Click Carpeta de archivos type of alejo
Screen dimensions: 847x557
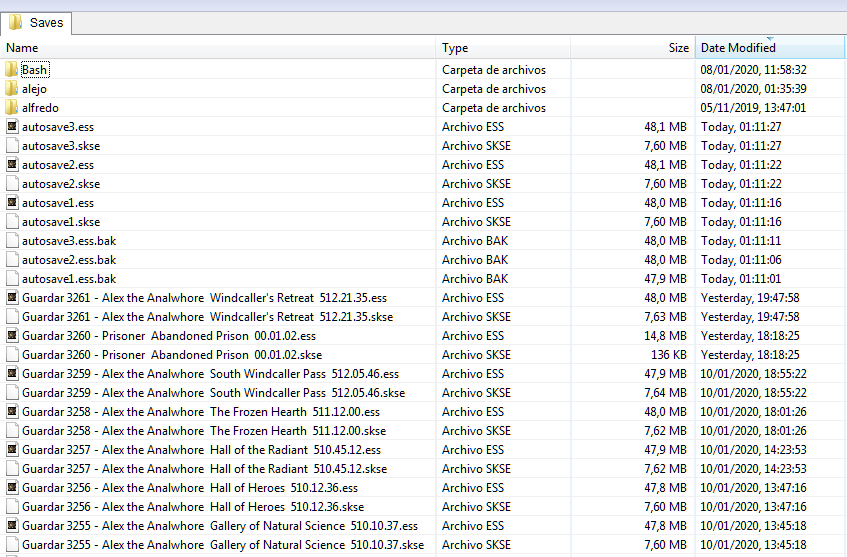[x=494, y=89]
